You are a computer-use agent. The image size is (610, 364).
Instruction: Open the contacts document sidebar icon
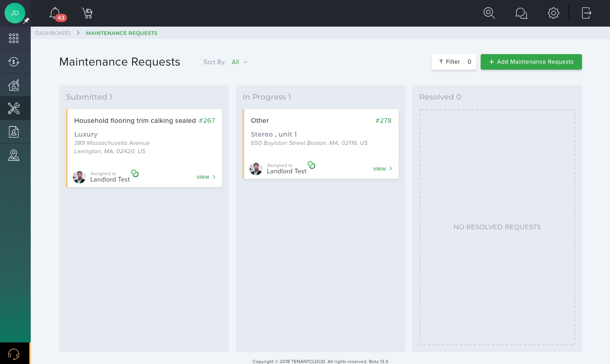point(14,132)
